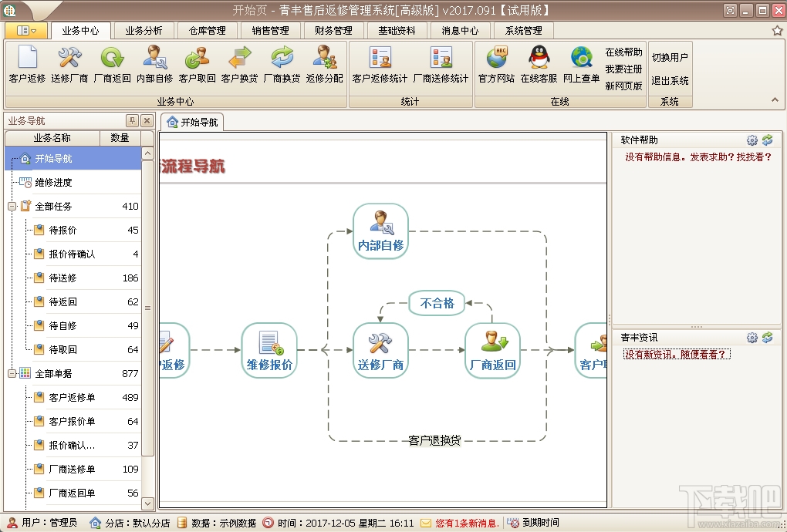787x532 pixels.
Task: Select 客户返修单 document row
Action: 73,398
